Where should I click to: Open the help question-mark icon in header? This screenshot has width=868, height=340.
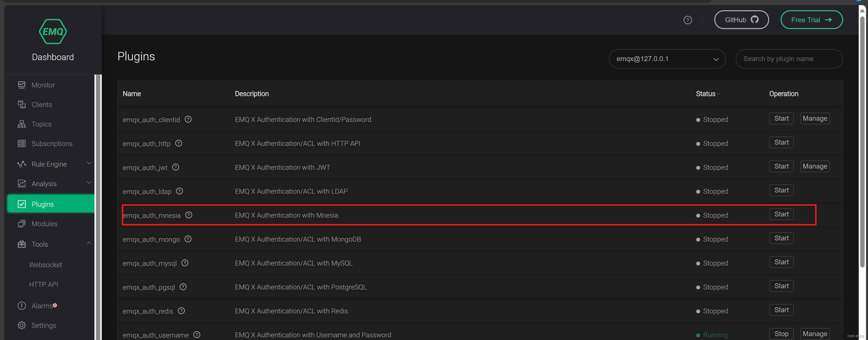(687, 20)
